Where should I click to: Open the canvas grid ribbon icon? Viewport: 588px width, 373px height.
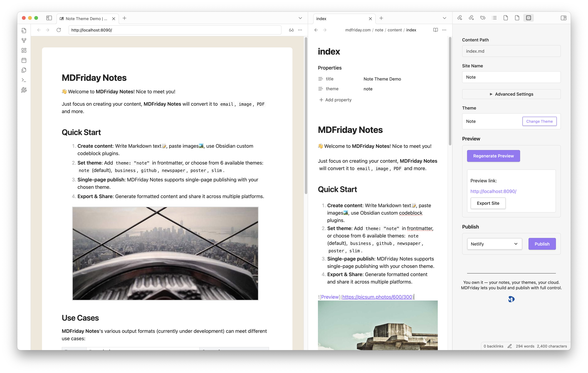pyautogui.click(x=24, y=50)
